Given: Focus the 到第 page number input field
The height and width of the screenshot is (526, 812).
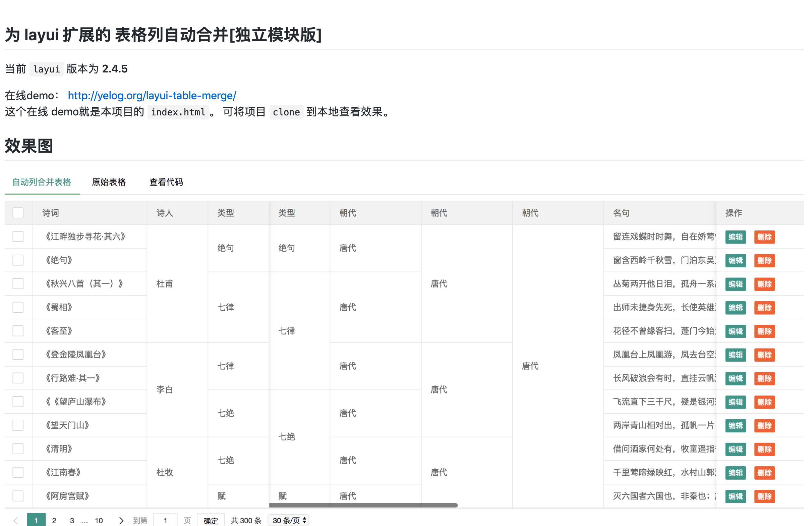Looking at the screenshot, I should [x=166, y=521].
